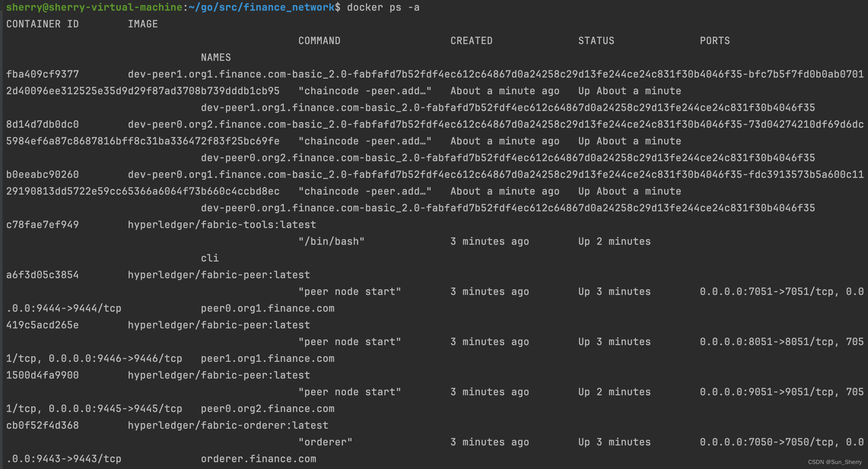Click port mapping .0.0:9443->9443/tcp
868x469 pixels.
[x=64, y=459]
